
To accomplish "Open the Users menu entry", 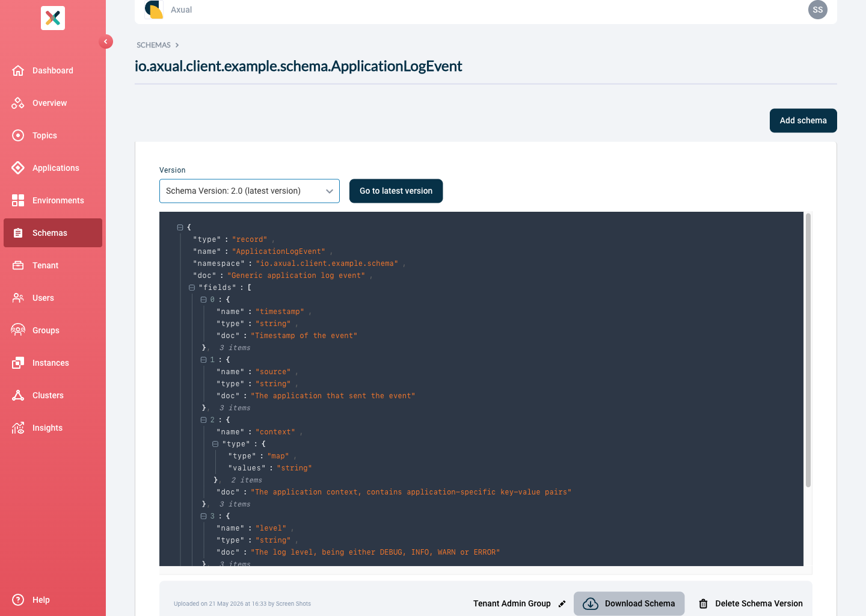I will (53, 298).
